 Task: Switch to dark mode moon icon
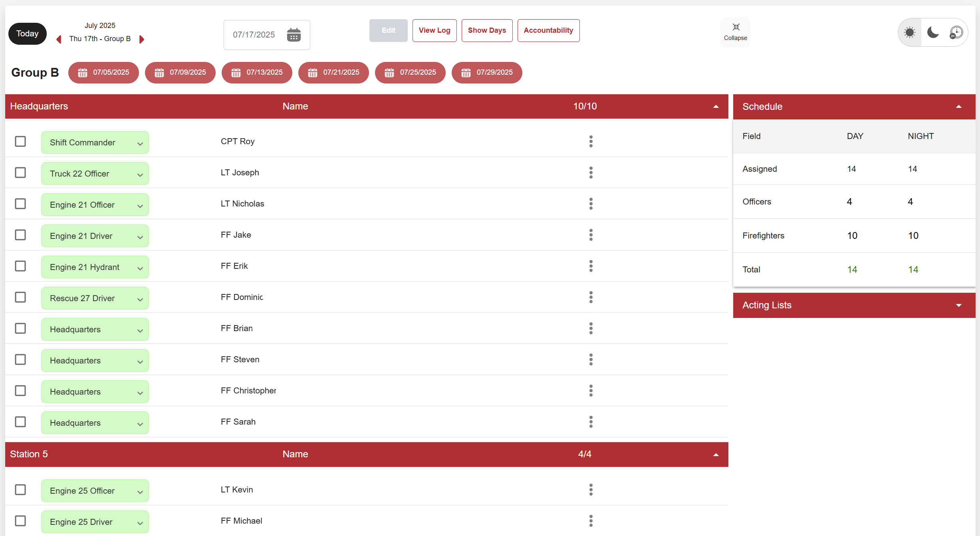(x=933, y=32)
